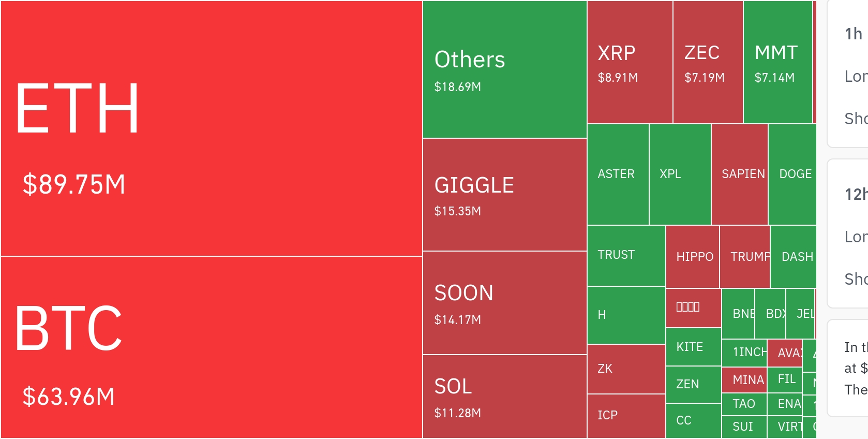Select the TRUST green block
The width and height of the screenshot is (868, 439).
(x=626, y=255)
